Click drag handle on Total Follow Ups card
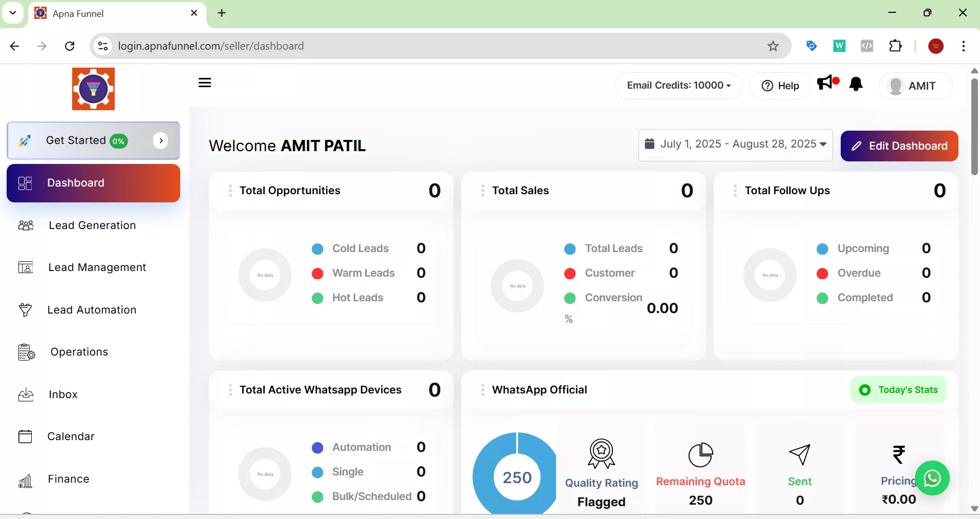The height and width of the screenshot is (519, 980). pyautogui.click(x=735, y=191)
